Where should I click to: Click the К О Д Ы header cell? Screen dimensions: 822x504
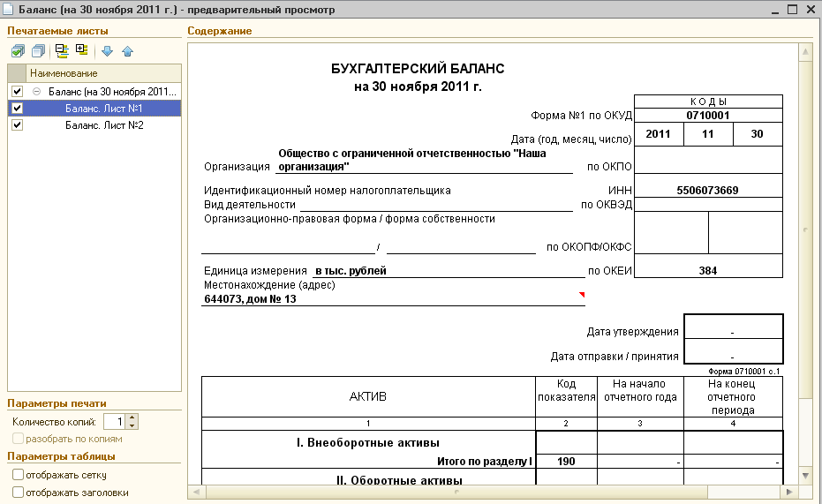click(708, 102)
